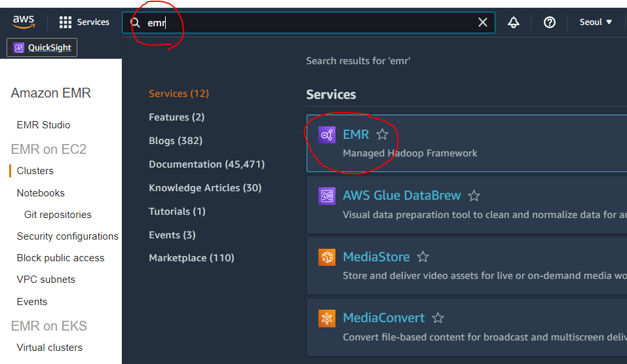Select the Services (12) filter
The width and height of the screenshot is (627, 364).
(179, 94)
